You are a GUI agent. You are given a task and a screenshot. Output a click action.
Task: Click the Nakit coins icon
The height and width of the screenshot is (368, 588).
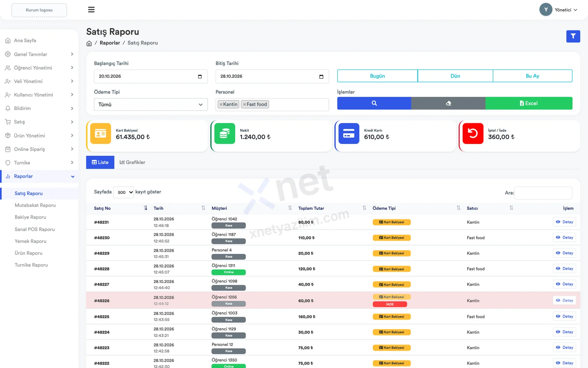(225, 134)
